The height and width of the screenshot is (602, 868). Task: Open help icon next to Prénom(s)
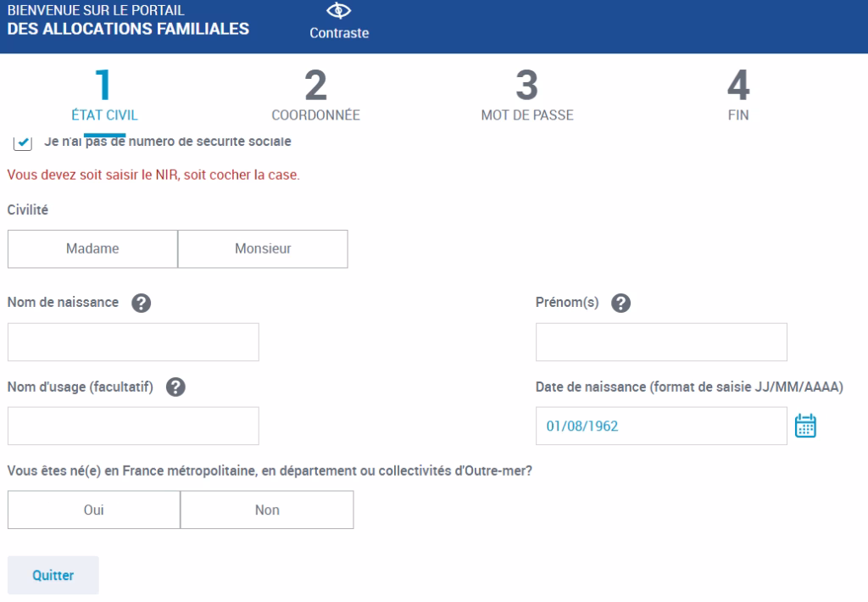(x=620, y=304)
